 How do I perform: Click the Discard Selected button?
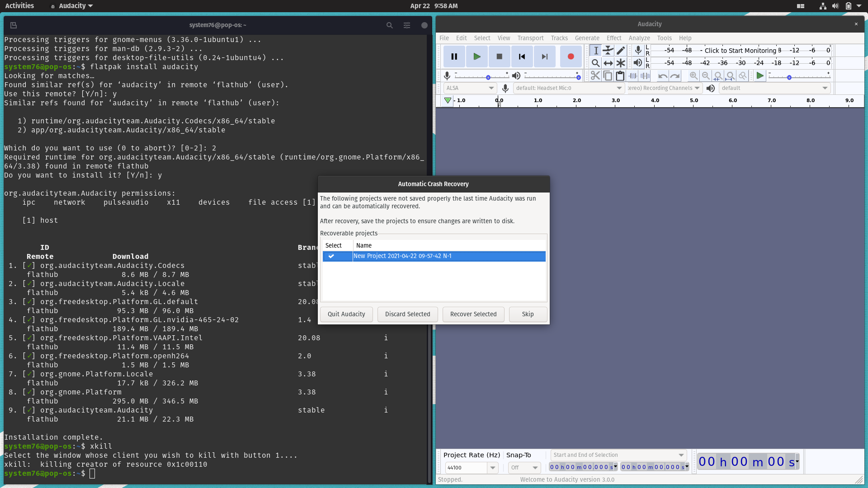407,314
